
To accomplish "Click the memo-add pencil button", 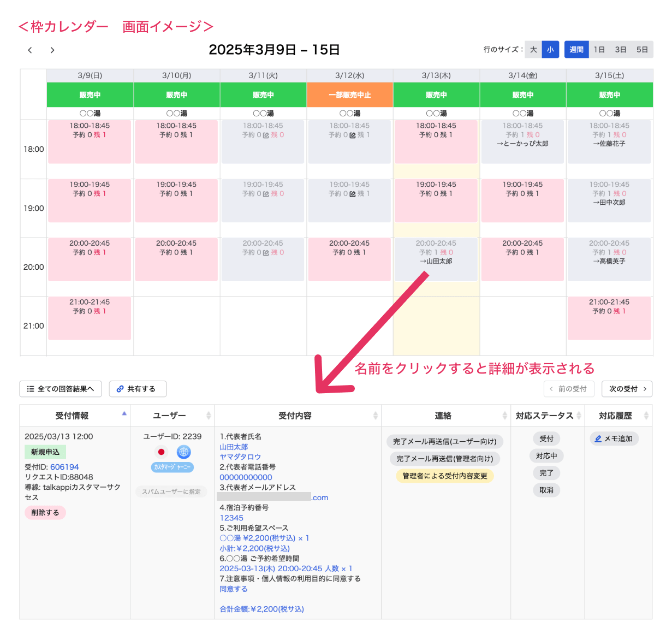I will tap(614, 438).
